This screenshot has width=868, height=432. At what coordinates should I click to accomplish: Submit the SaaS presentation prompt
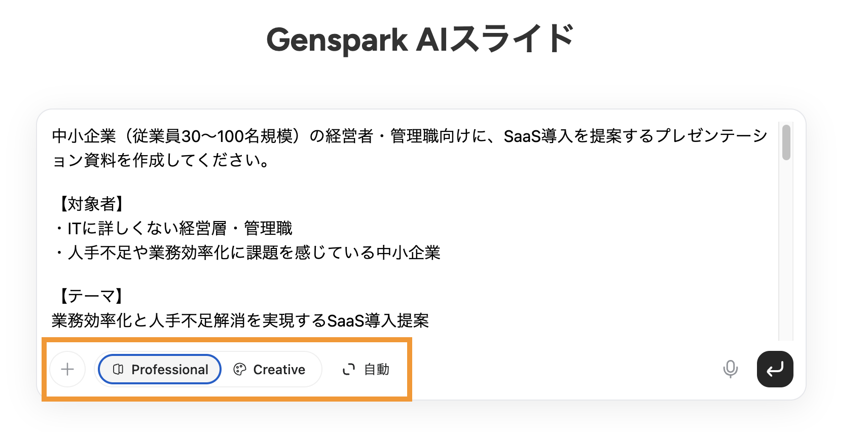coord(774,369)
